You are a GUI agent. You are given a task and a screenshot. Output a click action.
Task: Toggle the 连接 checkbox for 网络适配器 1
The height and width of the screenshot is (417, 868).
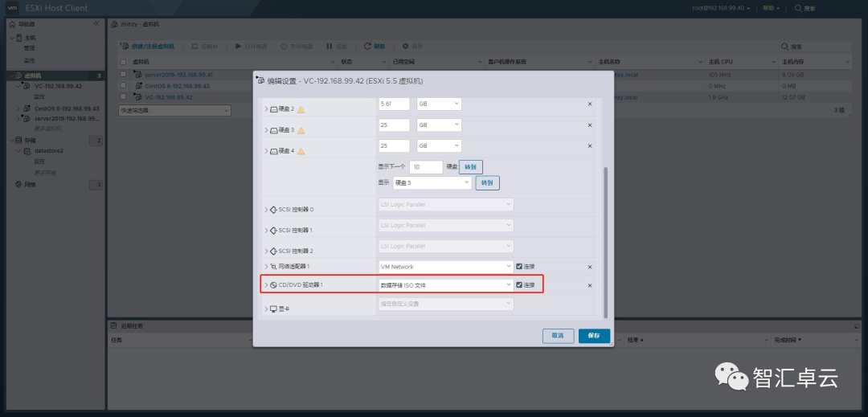pyautogui.click(x=519, y=267)
